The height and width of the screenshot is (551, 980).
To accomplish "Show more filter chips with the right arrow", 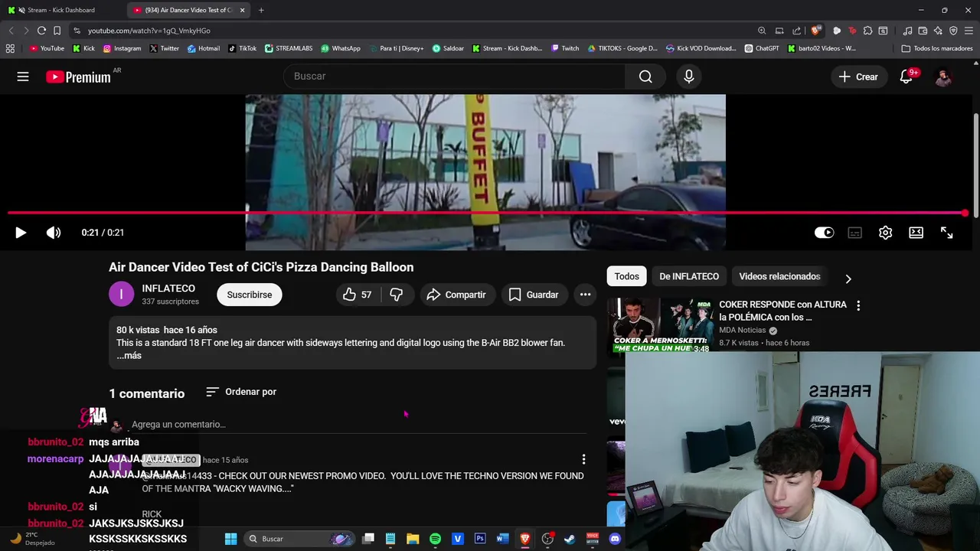I will click(848, 279).
